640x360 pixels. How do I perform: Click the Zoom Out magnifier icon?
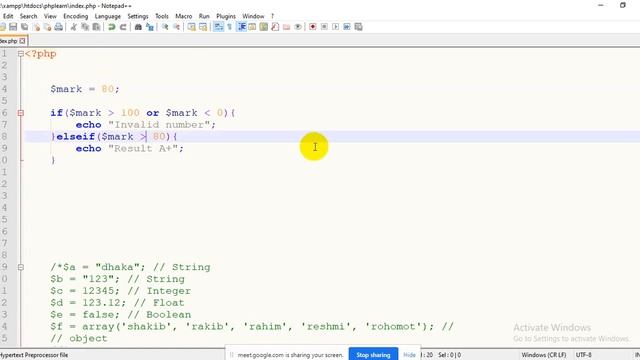coord(176,27)
